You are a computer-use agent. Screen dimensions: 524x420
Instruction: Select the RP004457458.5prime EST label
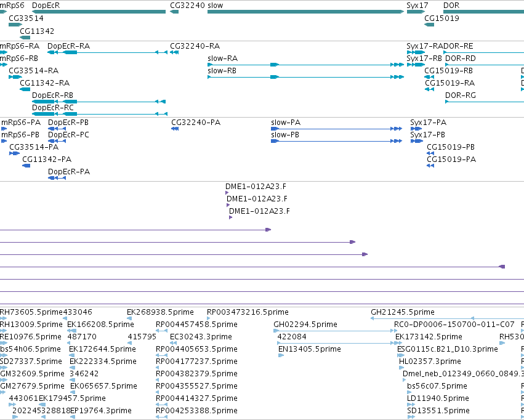[196, 325]
